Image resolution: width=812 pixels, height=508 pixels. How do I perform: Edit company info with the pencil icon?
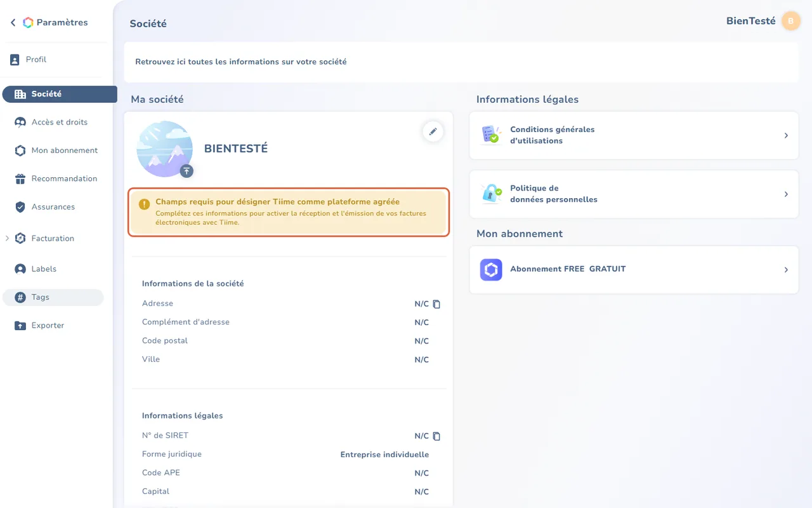(x=433, y=131)
